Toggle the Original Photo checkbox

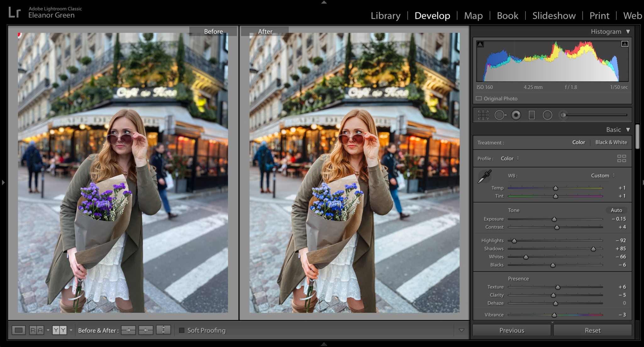[x=479, y=98]
